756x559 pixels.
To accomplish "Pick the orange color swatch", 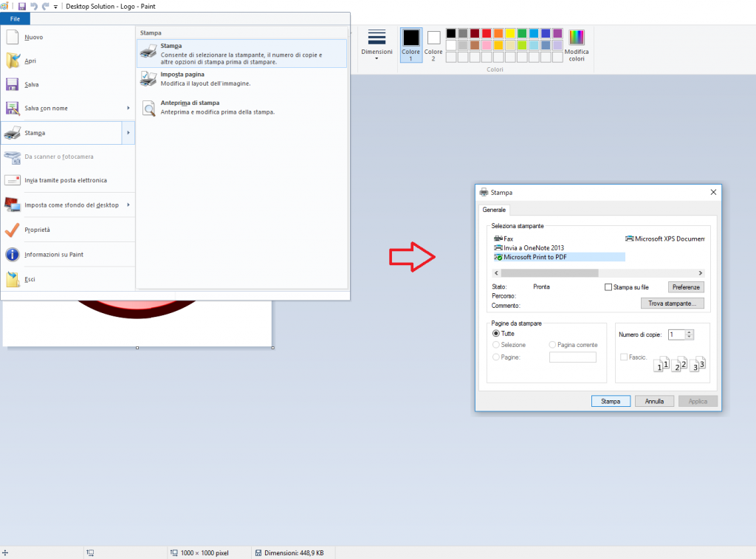I will (x=498, y=33).
